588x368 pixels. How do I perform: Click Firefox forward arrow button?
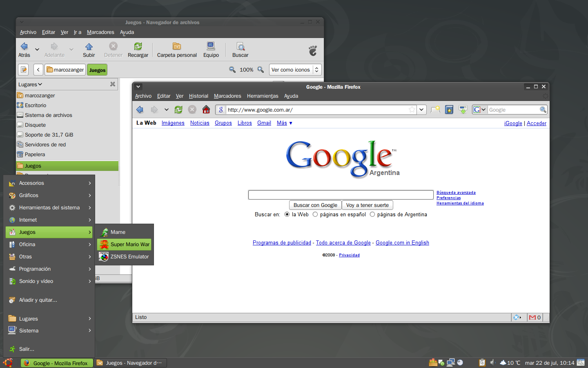(154, 110)
